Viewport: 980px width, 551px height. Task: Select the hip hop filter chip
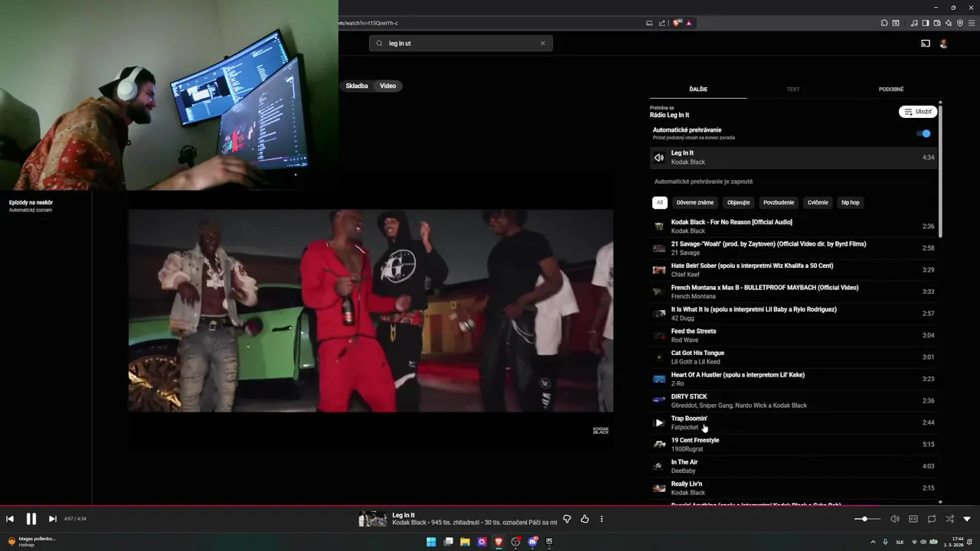pos(851,203)
